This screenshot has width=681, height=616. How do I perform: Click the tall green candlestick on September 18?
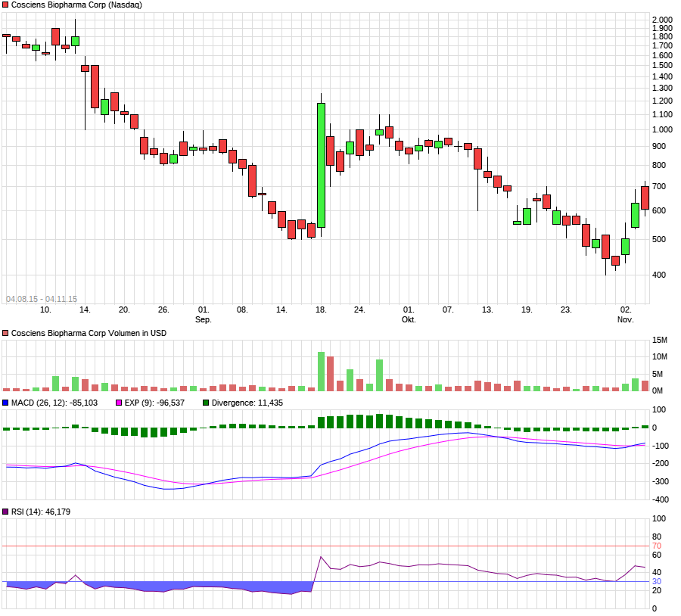click(322, 165)
